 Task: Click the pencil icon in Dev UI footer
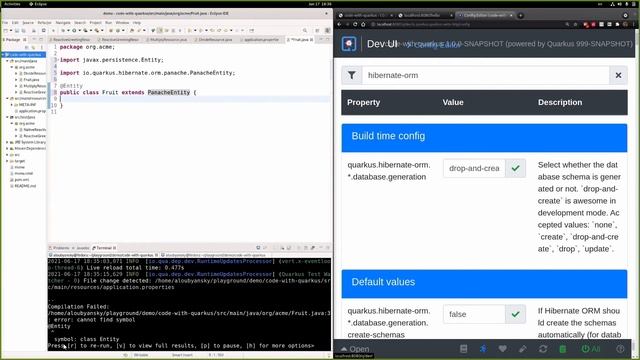click(x=523, y=349)
